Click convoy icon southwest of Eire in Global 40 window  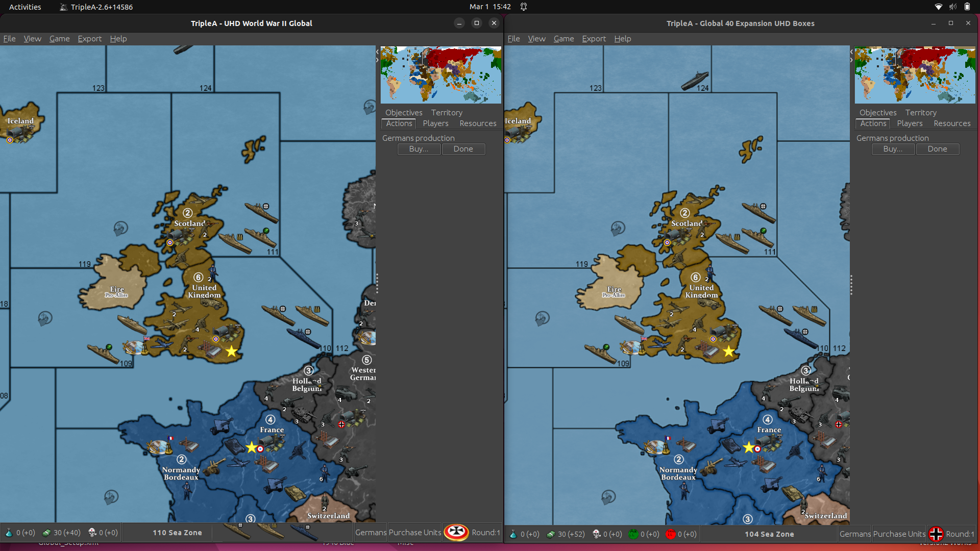pos(542,318)
